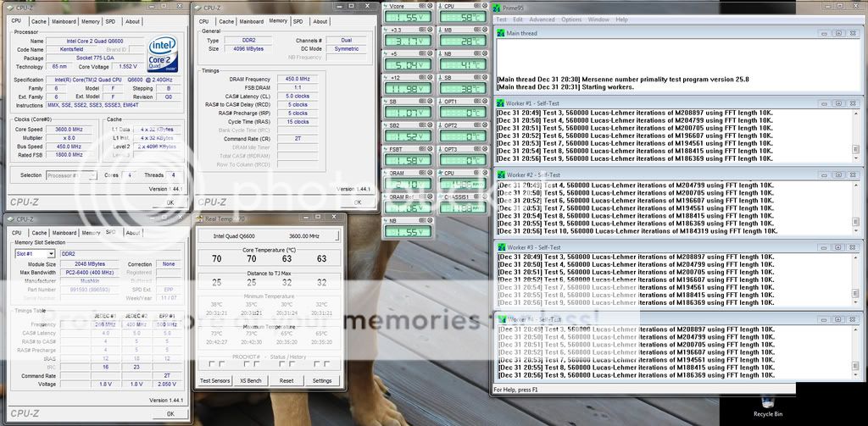Click the Main thread window icon
The width and height of the screenshot is (868, 426).
click(502, 33)
